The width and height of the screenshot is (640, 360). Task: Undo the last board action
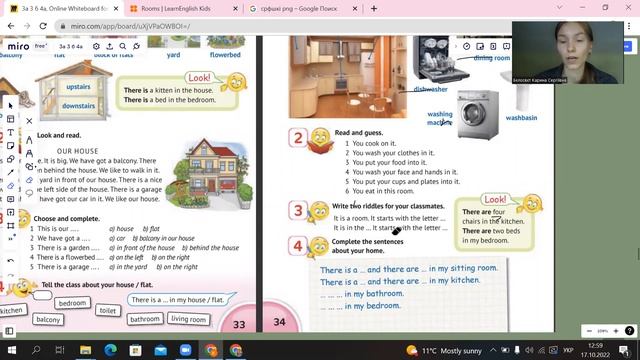coord(11,261)
